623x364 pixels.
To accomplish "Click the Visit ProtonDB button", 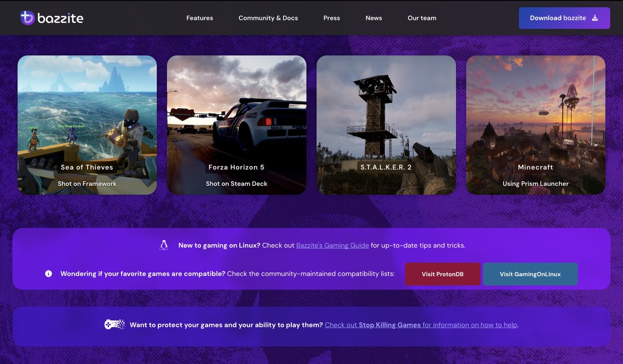I will (443, 274).
